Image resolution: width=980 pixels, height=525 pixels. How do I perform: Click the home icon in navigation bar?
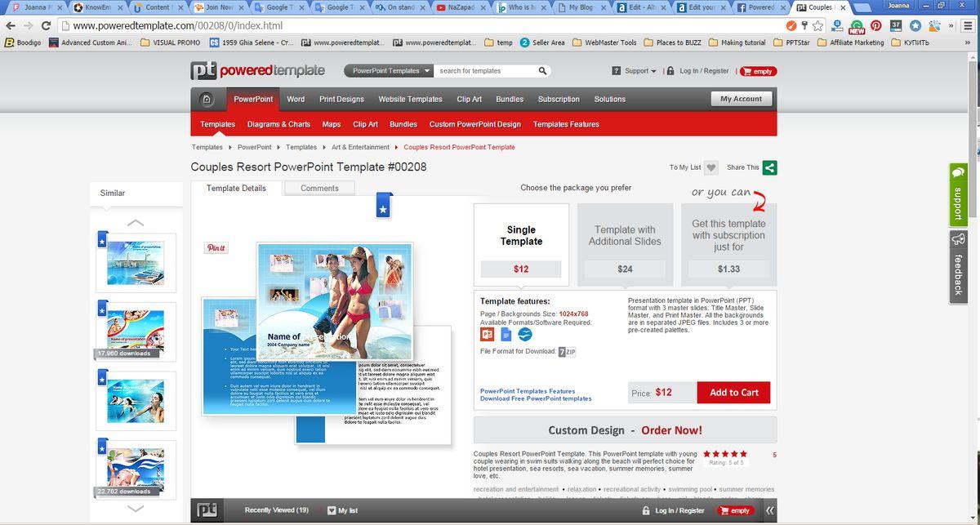click(207, 100)
